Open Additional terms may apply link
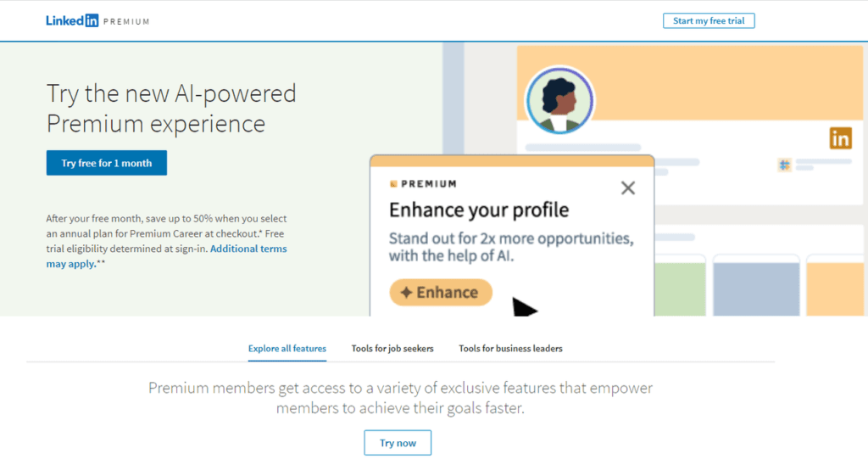The width and height of the screenshot is (868, 476). (166, 256)
